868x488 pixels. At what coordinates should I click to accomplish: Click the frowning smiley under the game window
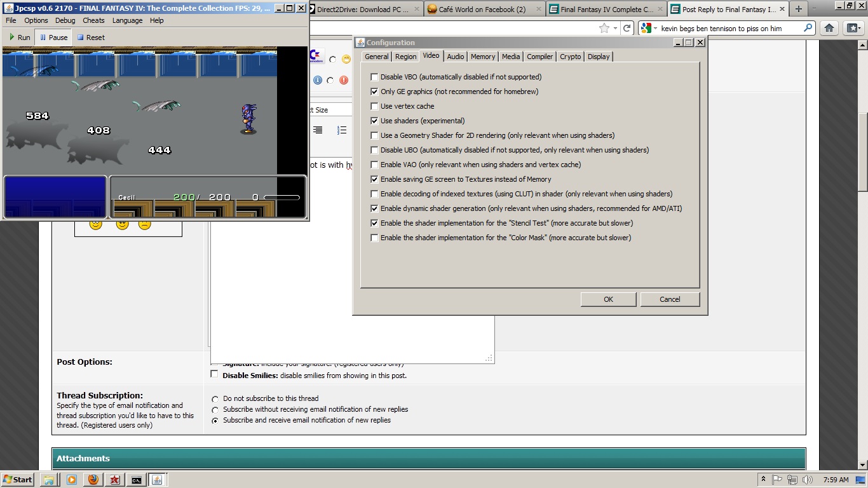[x=145, y=224]
